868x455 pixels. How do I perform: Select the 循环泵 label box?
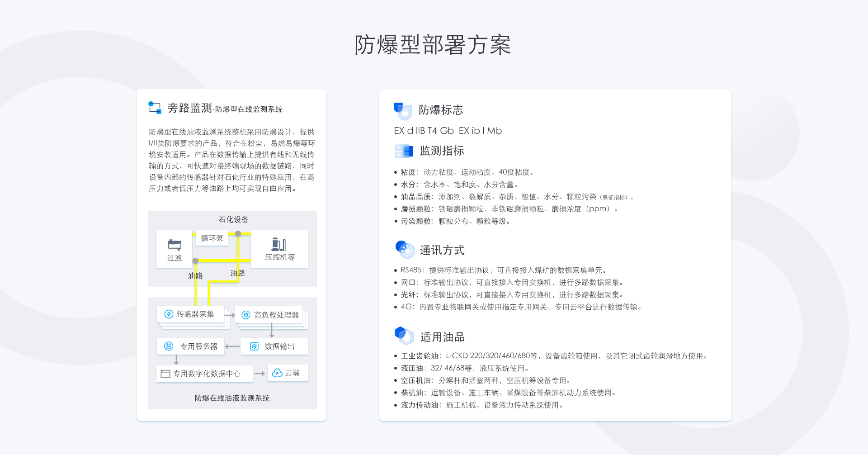(x=212, y=238)
